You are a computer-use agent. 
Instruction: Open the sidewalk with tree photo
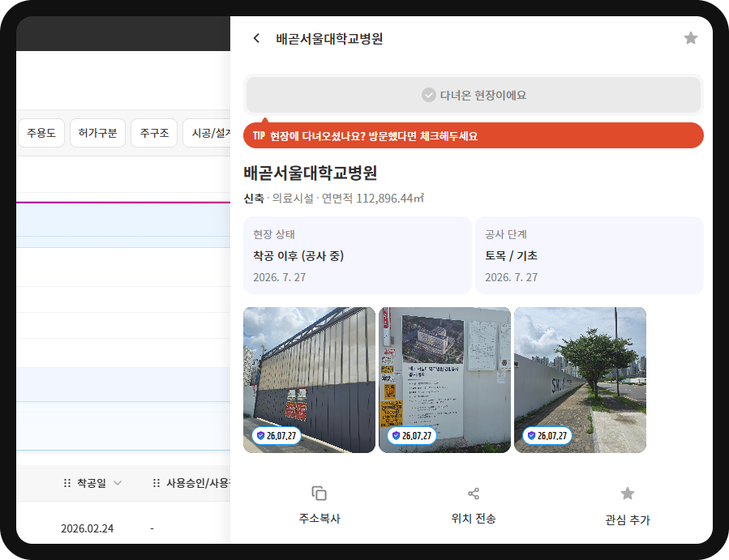pyautogui.click(x=581, y=380)
